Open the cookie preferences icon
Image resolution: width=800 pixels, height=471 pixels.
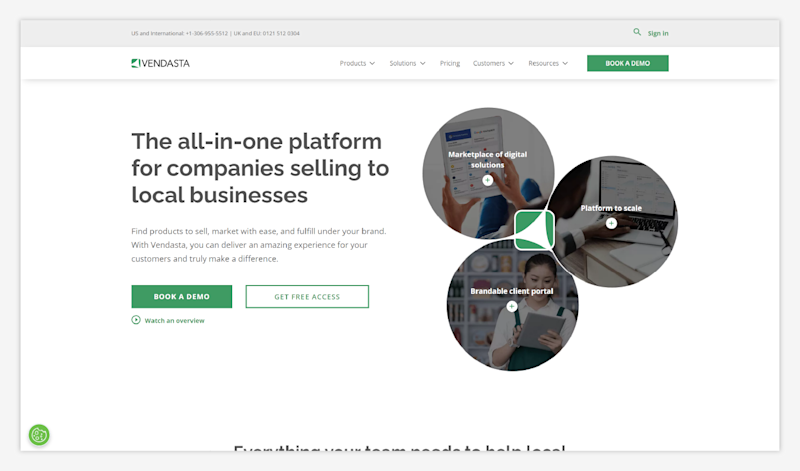pyautogui.click(x=39, y=435)
